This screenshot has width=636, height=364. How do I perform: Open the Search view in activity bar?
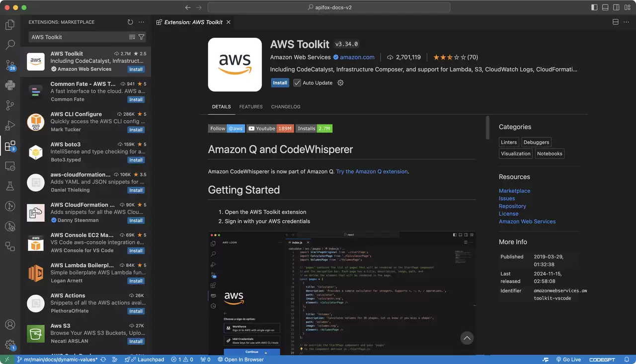(10, 45)
